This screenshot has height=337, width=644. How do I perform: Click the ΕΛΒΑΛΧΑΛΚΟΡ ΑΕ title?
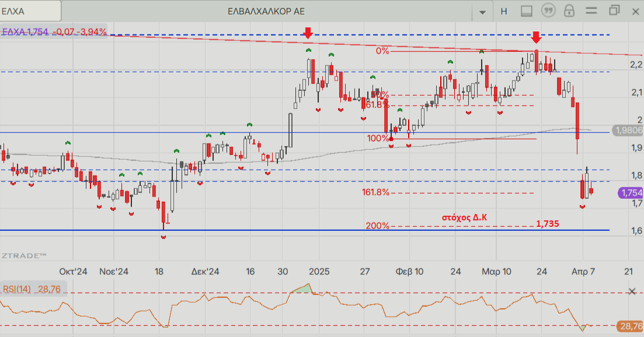(266, 12)
